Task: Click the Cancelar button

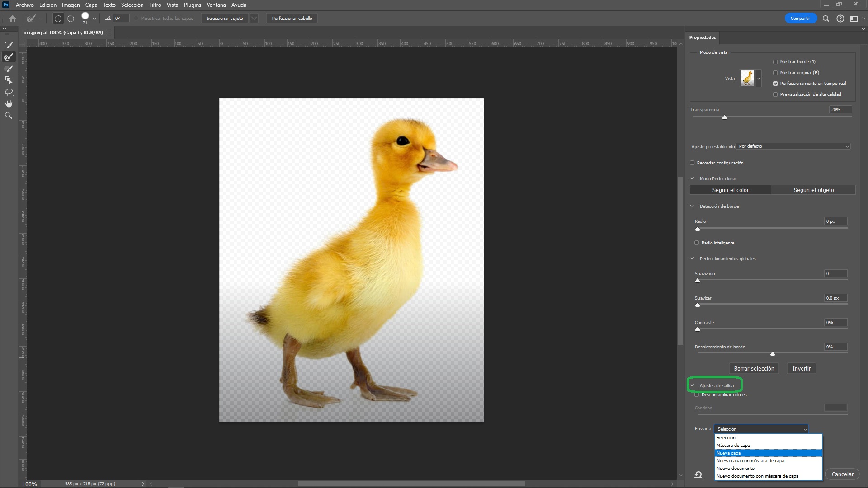Action: click(843, 474)
